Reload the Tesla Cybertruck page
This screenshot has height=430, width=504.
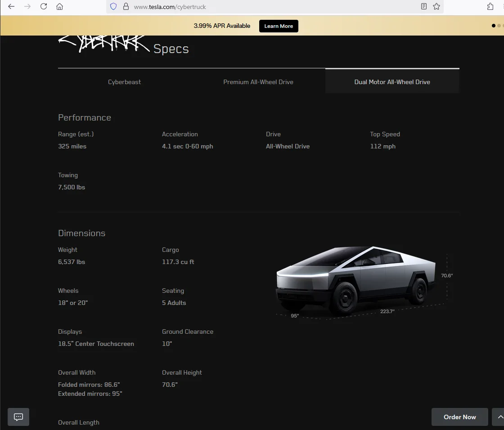pyautogui.click(x=44, y=6)
